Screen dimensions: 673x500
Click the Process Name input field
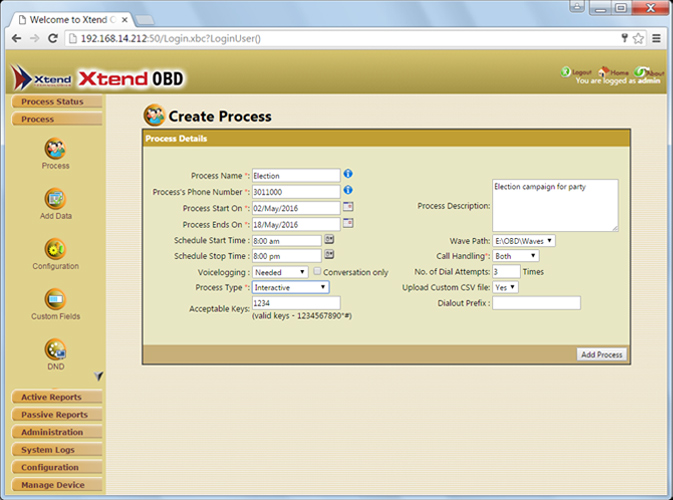click(x=296, y=176)
